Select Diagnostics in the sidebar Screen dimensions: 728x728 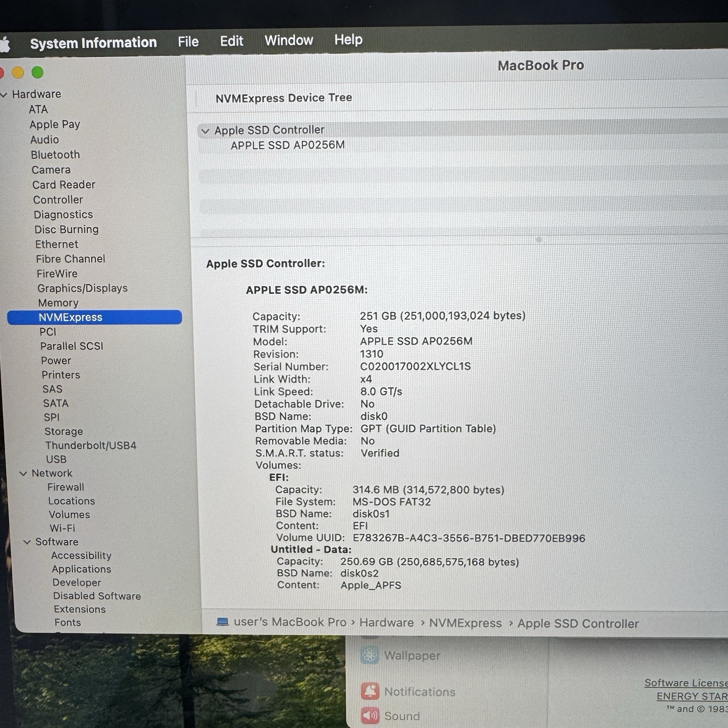pyautogui.click(x=63, y=215)
